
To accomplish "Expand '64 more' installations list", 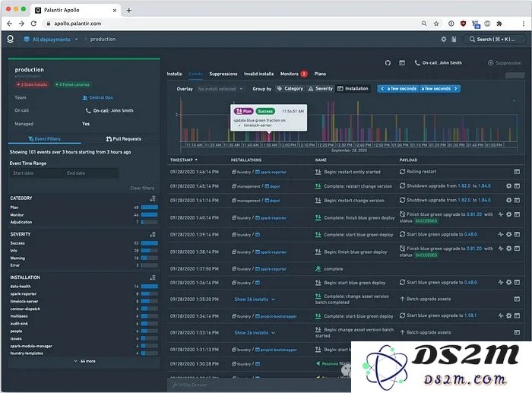I will point(84,361).
